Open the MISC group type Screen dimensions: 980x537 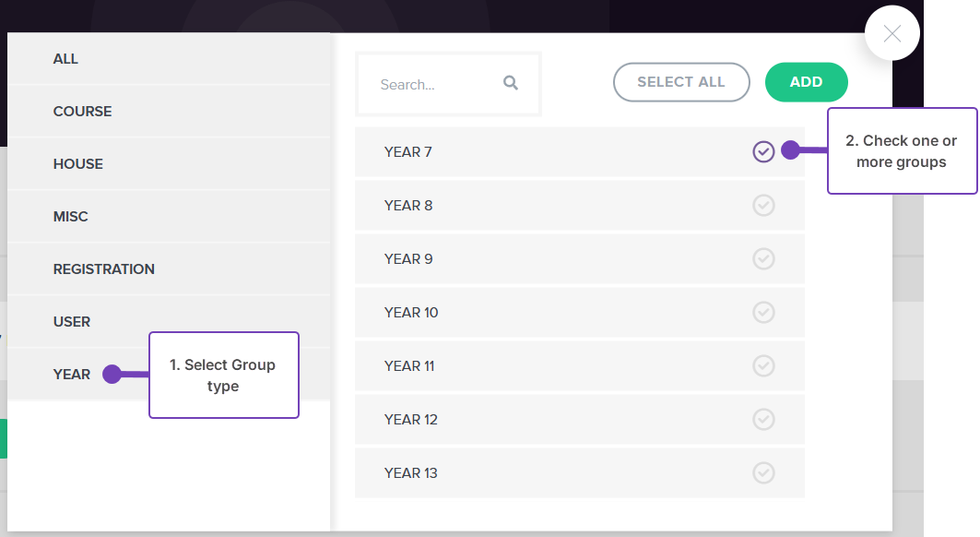point(71,217)
